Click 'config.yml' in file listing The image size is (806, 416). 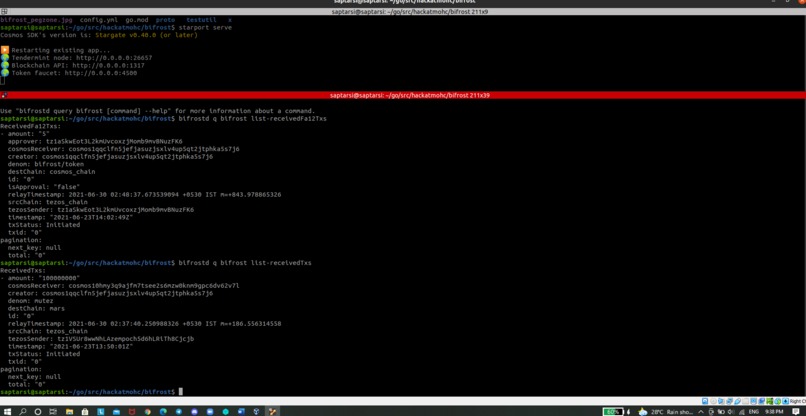pyautogui.click(x=99, y=20)
